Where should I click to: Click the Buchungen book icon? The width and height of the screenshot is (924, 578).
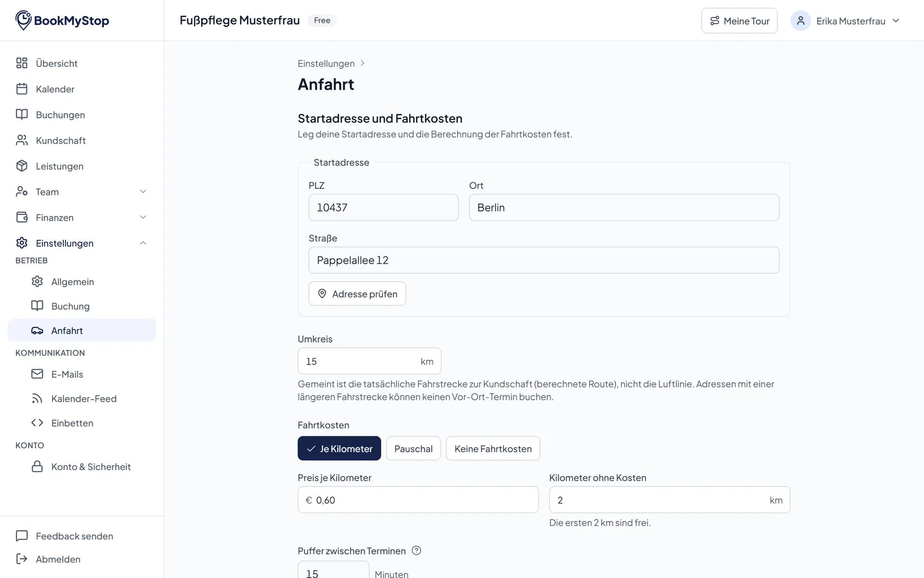click(22, 115)
